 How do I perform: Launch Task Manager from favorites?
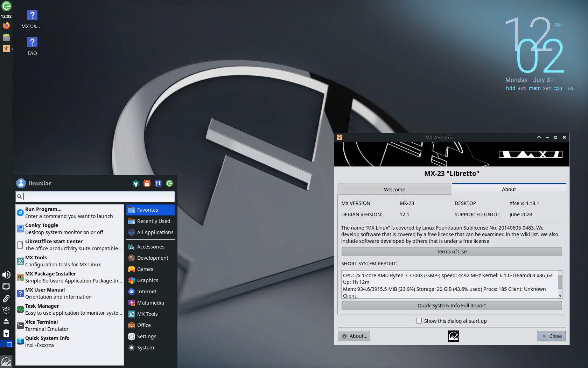[x=70, y=309]
